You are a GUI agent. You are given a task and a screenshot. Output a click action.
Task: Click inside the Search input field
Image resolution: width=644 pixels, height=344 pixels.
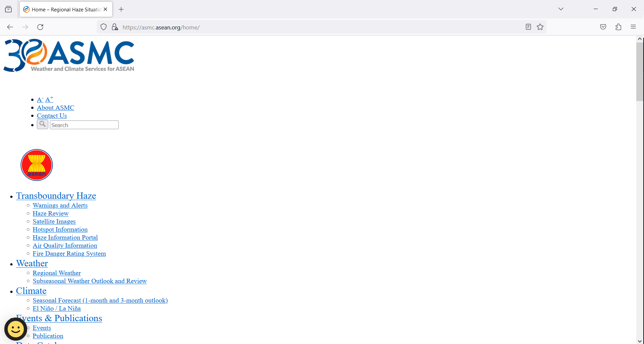[84, 124]
